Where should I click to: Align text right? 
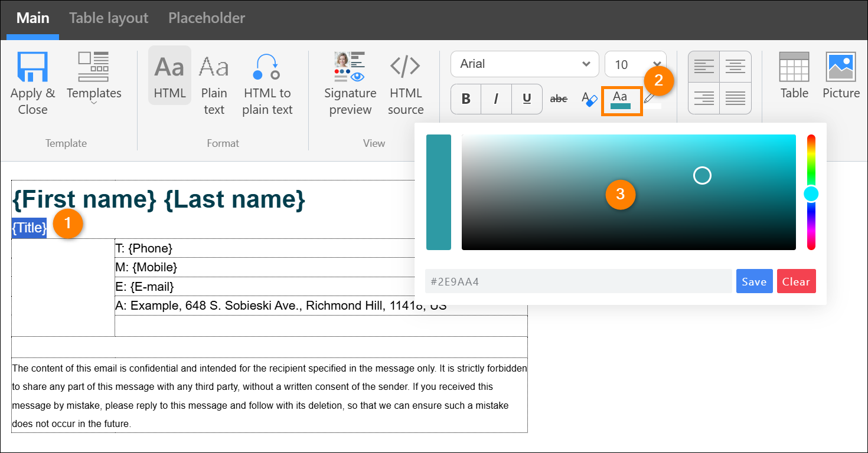pos(704,98)
